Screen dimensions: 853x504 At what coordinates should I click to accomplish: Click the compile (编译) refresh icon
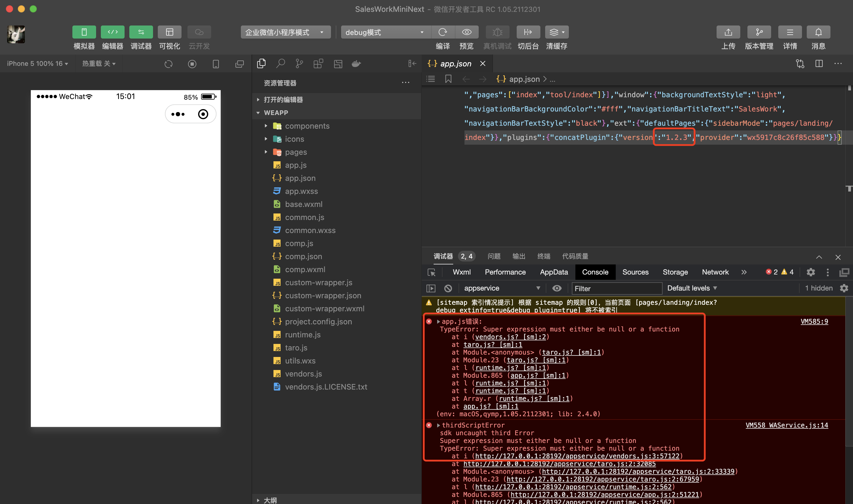tap(443, 32)
